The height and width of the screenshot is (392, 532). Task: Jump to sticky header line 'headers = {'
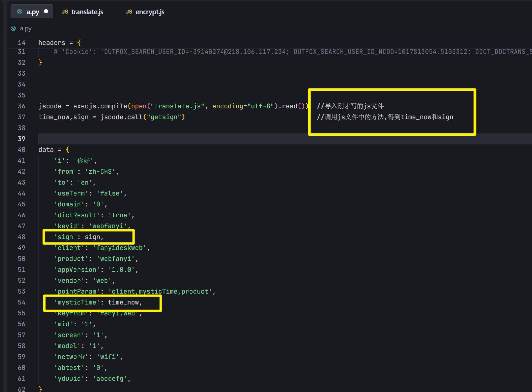(x=59, y=43)
